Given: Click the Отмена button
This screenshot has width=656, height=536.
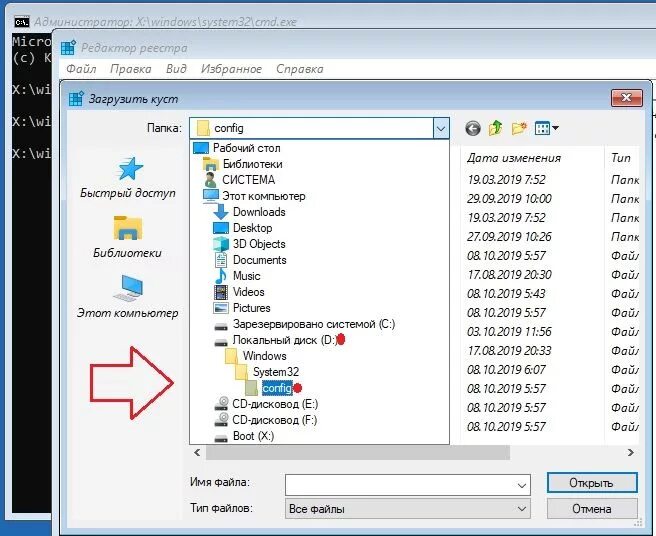Looking at the screenshot, I should point(592,509).
